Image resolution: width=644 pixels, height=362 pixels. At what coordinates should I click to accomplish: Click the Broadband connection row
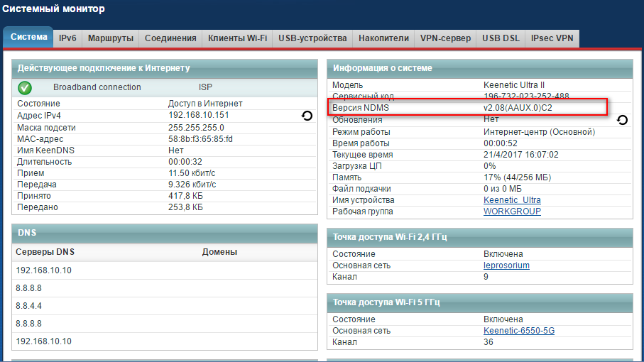click(x=97, y=87)
